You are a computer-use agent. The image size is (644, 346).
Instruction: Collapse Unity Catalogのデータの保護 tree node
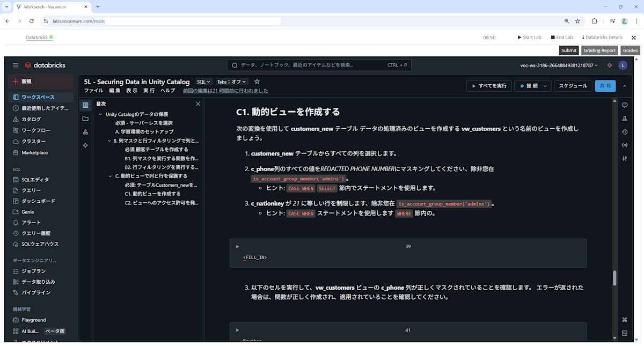[x=100, y=114]
